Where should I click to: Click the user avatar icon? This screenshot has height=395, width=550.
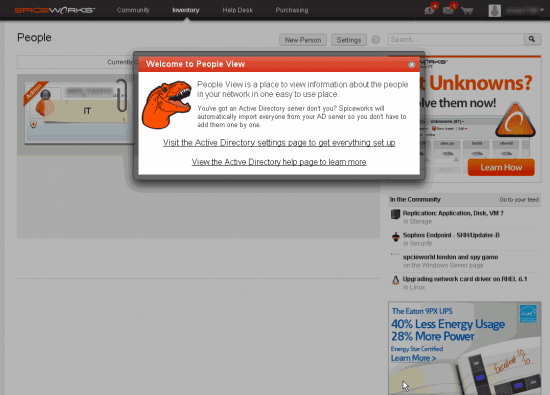pos(495,11)
